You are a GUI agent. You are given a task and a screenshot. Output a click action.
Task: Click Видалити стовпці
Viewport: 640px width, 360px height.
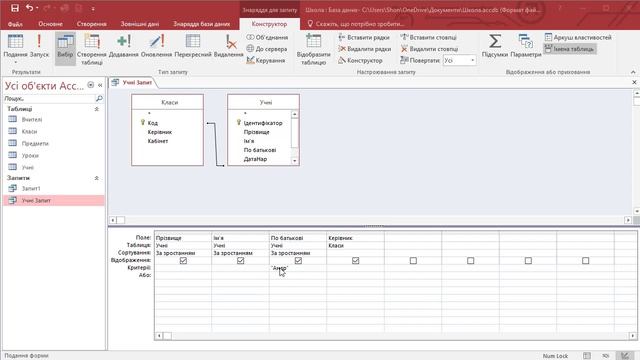tap(429, 49)
